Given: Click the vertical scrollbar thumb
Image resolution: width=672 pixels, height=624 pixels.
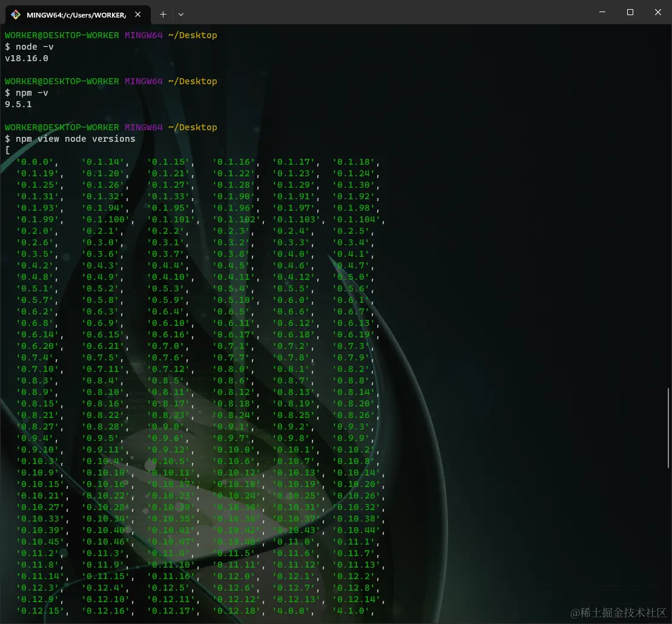Looking at the screenshot, I should (668, 428).
